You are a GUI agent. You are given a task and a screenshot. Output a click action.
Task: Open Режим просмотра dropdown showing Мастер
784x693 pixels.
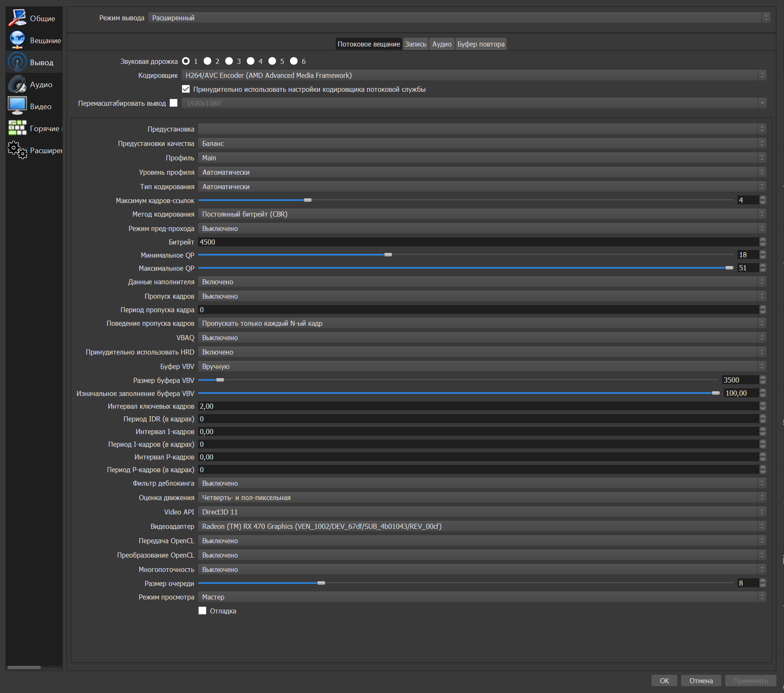(x=482, y=597)
